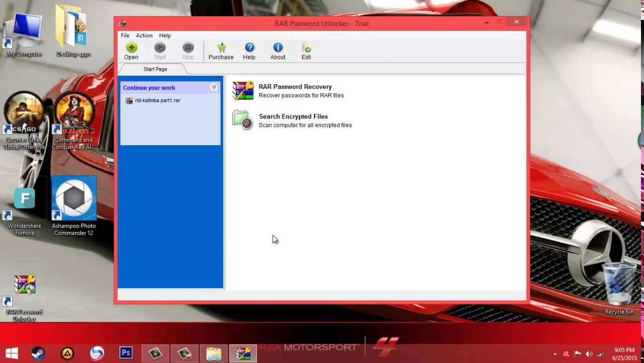
Task: Select Ashampoo Photo Commander 12 shortcut
Action: (74, 206)
